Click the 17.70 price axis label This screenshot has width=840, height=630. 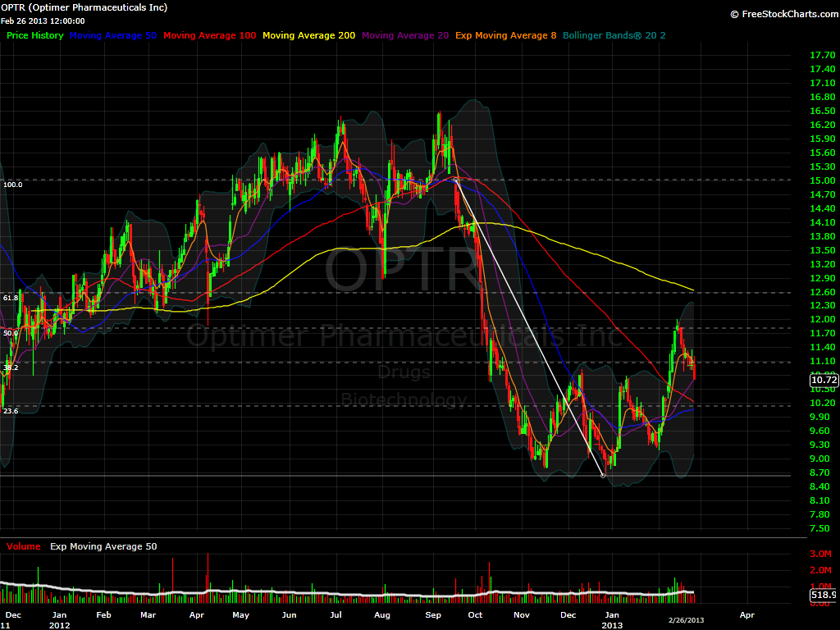coord(822,55)
